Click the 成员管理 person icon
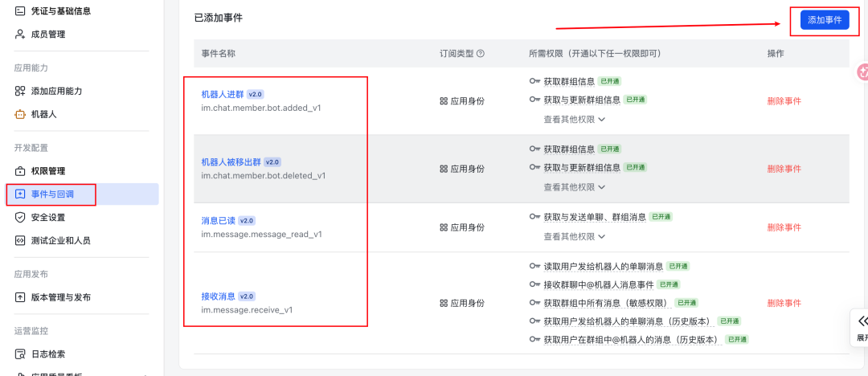The width and height of the screenshot is (868, 376). [x=20, y=35]
